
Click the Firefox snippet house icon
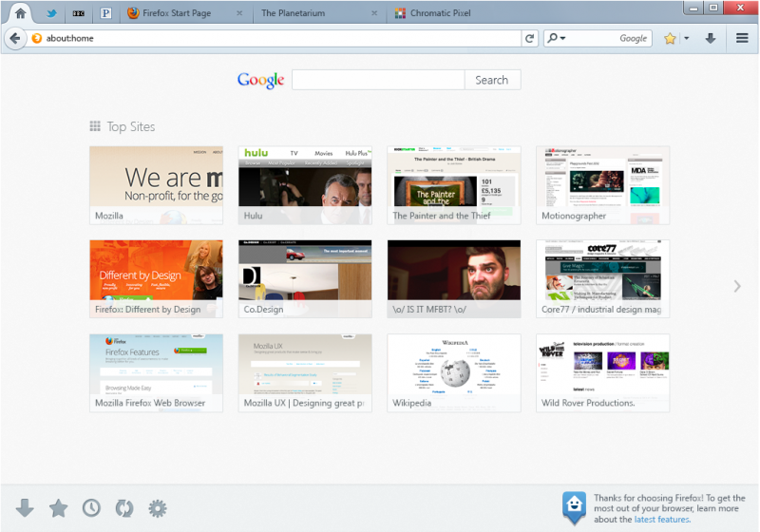tap(575, 507)
